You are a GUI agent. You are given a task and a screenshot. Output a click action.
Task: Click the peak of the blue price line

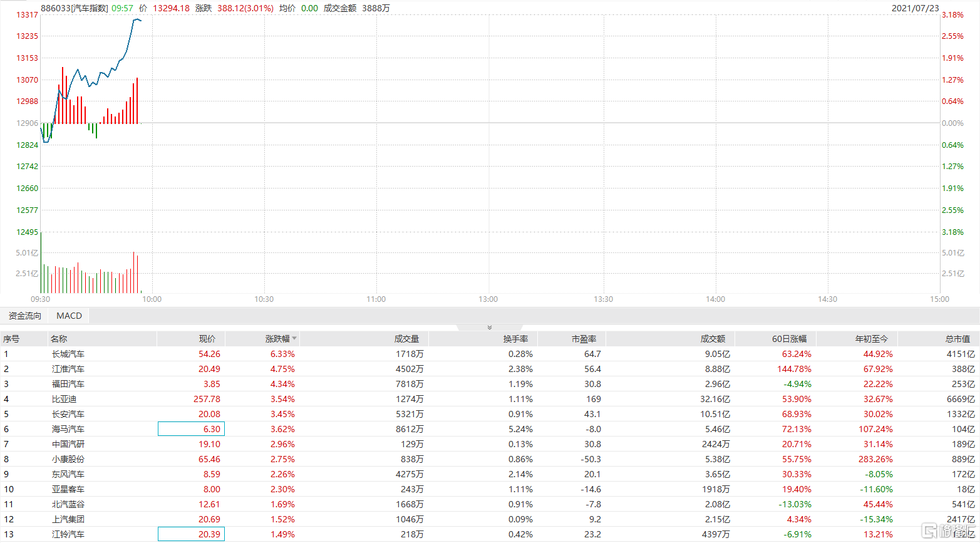(136, 19)
